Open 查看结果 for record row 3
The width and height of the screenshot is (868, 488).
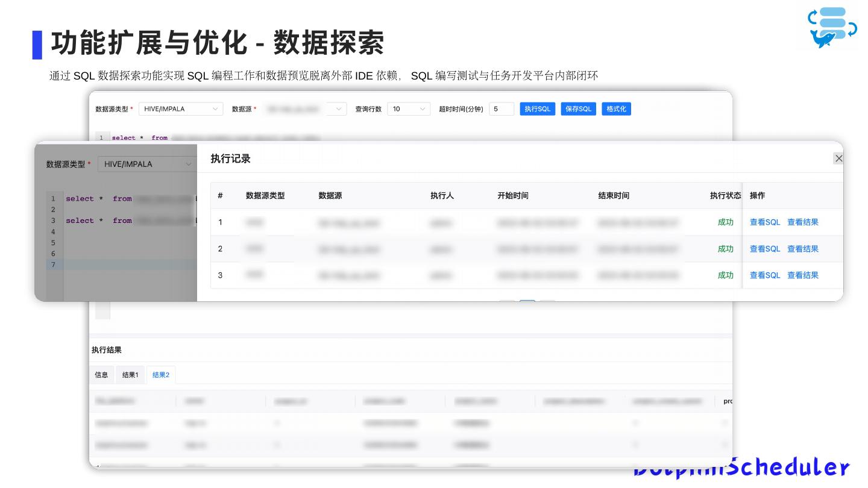pos(803,275)
